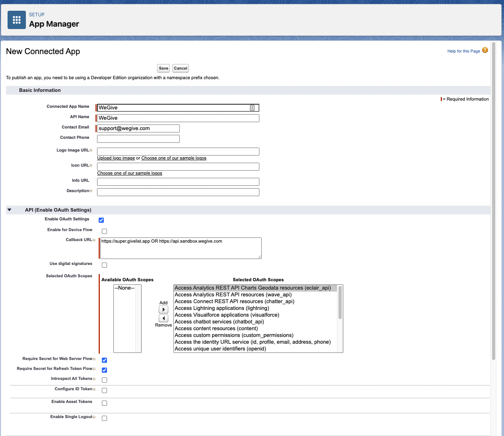Image resolution: width=504 pixels, height=436 pixels.
Task: Collapse the API (Enable OAuth Settings) section triangle
Action: (x=10, y=210)
